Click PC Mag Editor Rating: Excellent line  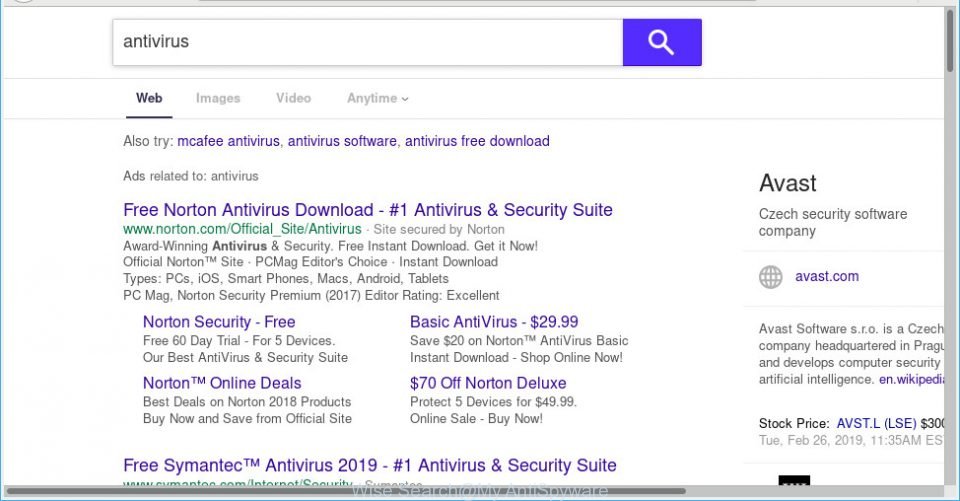tap(311, 295)
